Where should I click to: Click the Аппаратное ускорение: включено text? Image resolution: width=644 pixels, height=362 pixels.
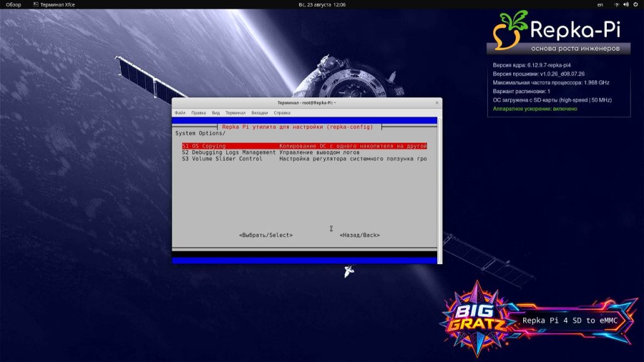click(535, 109)
